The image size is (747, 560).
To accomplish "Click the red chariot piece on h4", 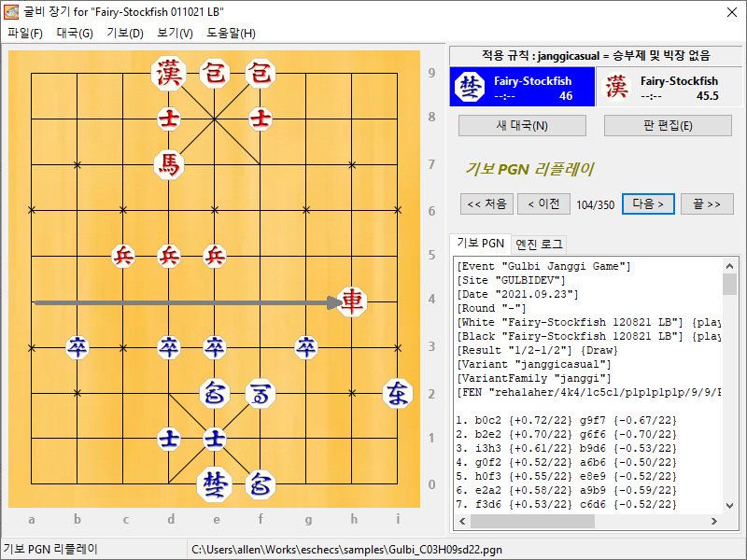I will 352,301.
